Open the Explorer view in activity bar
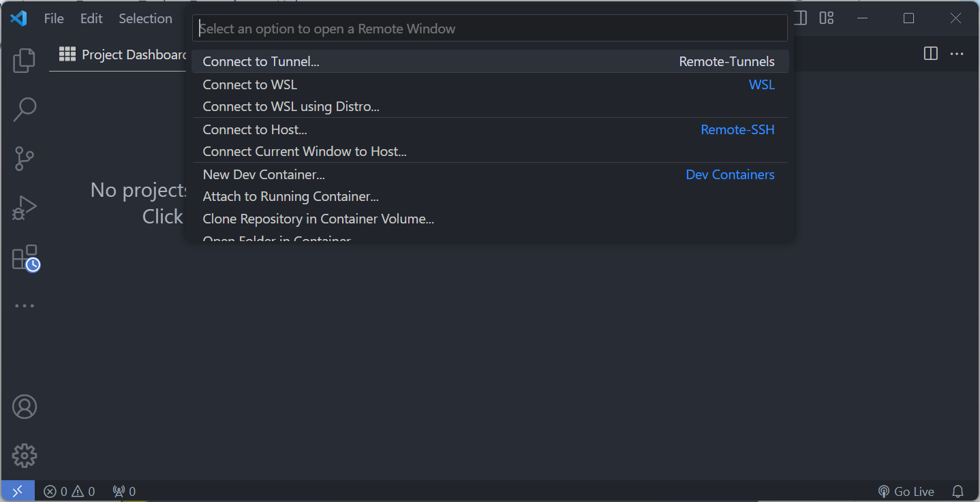Viewport: 980px width, 502px height. (25, 61)
